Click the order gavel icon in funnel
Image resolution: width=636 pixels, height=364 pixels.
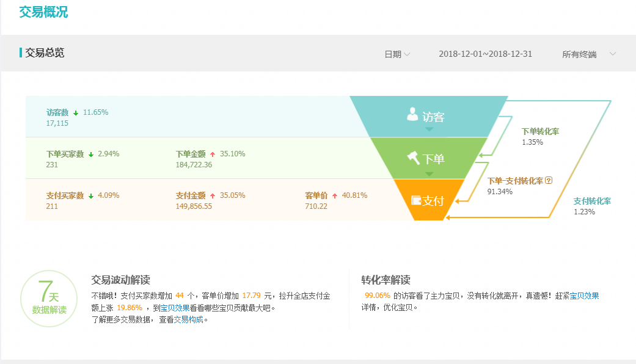coord(414,158)
